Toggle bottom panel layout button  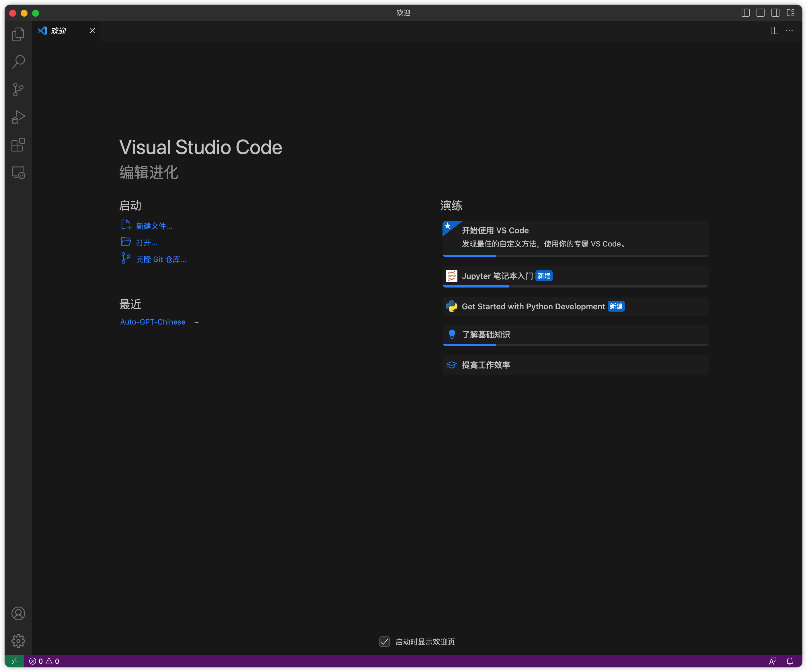(760, 13)
